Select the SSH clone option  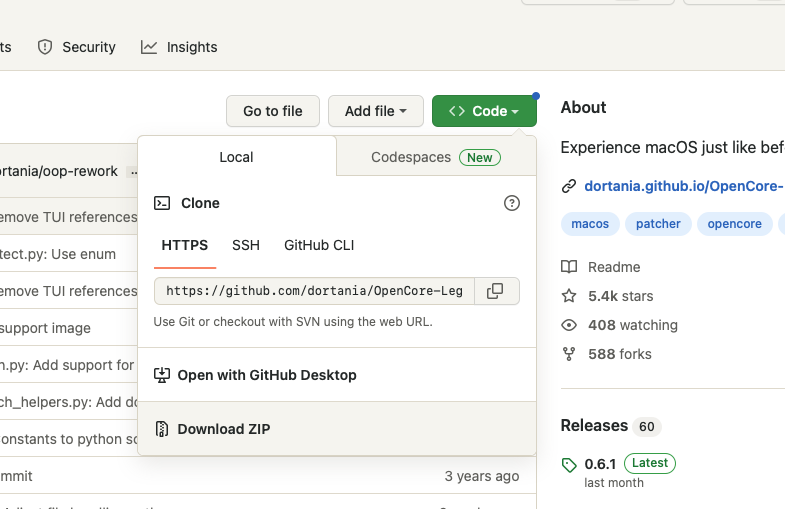point(246,245)
